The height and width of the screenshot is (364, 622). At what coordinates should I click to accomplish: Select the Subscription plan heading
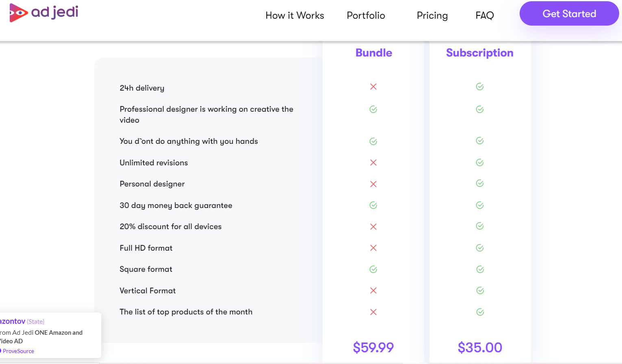(480, 53)
